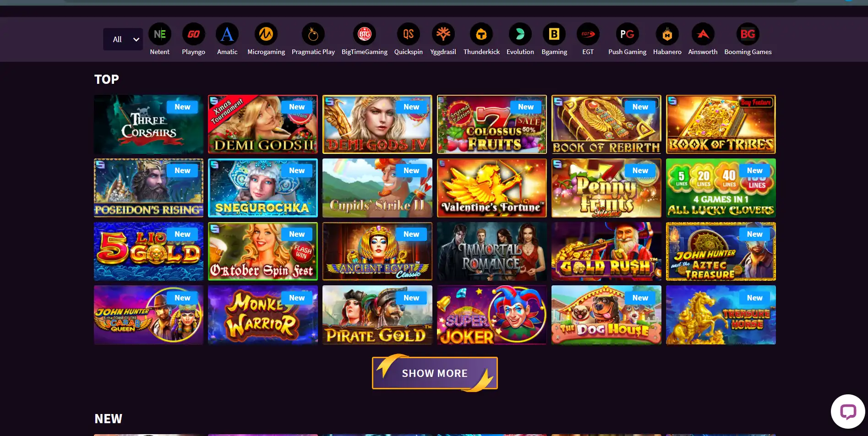Expand the All category dropdown
This screenshot has height=436, width=868.
pos(123,39)
